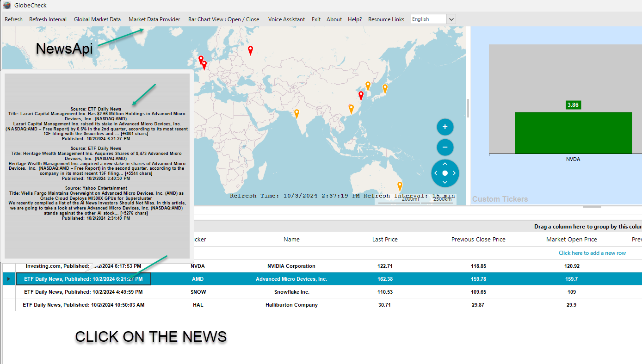Open the Resource Links menu
Viewport: 642px width, 364px height.
386,19
